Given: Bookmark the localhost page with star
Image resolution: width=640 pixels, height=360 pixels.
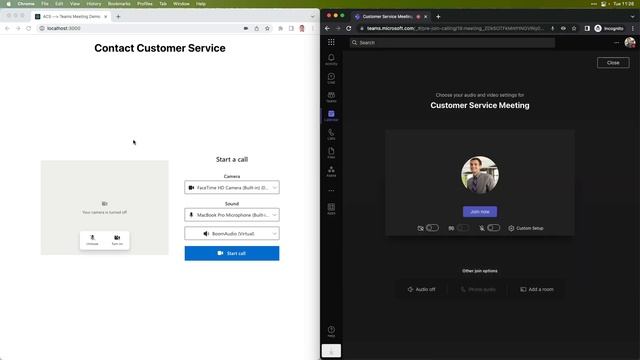Looking at the screenshot, I should 267,29.
